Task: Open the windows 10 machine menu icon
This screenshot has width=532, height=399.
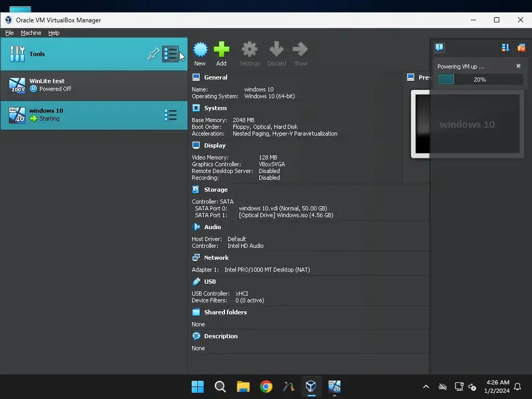Action: (x=170, y=115)
